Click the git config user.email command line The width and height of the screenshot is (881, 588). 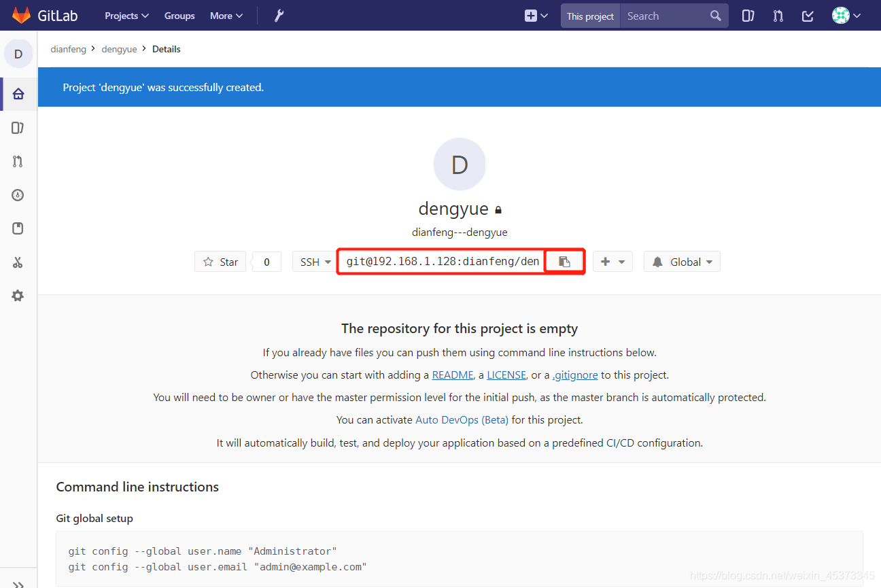218,567
